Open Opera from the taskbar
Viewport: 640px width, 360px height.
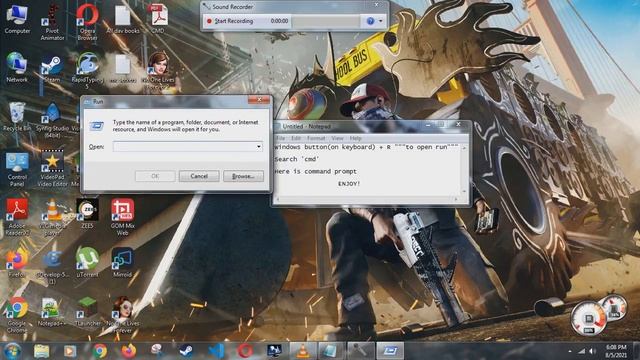(245, 351)
